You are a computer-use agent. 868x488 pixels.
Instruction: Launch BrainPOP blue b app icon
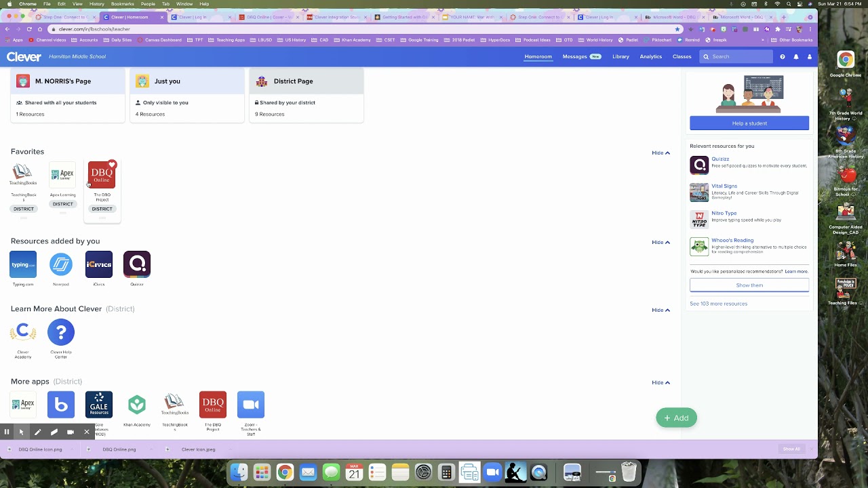[x=61, y=405]
